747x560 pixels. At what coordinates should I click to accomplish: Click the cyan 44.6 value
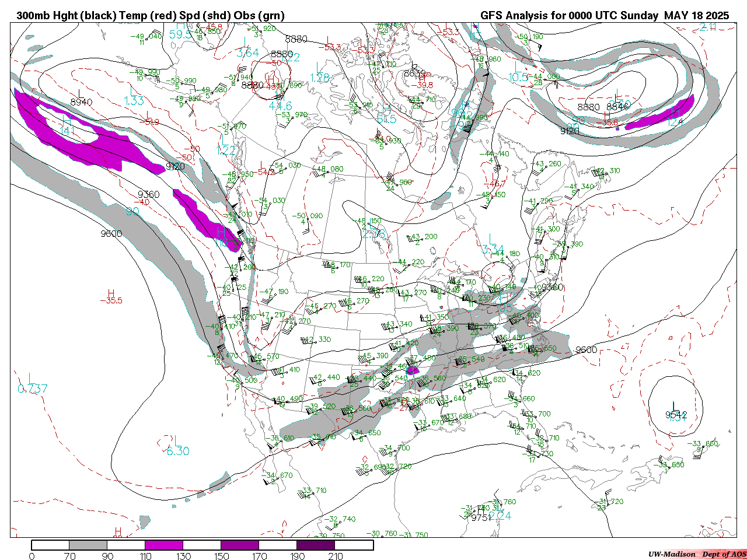pos(280,106)
